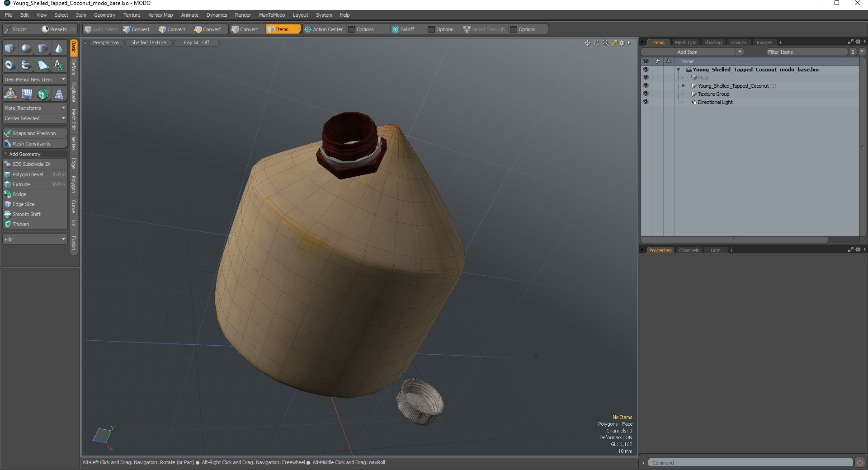Zoom the viewport with magnifier icon
Image resolution: width=868 pixels, height=470 pixels.
pos(605,43)
